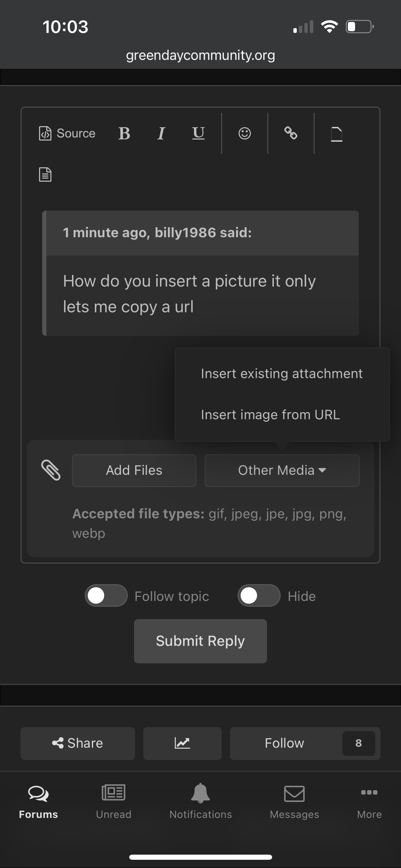Choose Insert image from URL
The image size is (401, 868).
coord(270,415)
